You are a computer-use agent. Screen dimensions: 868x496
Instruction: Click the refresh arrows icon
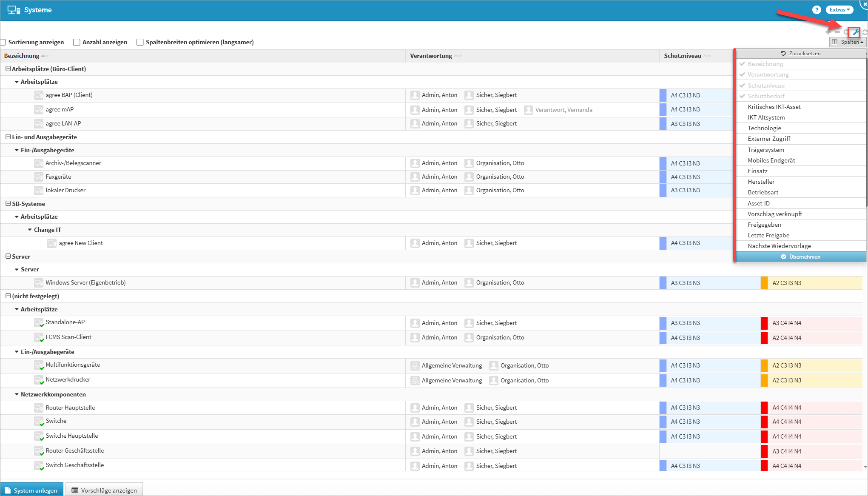[x=865, y=32]
